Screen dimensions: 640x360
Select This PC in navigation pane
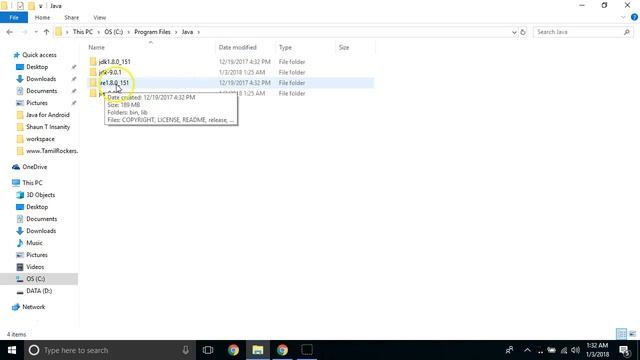[32, 183]
